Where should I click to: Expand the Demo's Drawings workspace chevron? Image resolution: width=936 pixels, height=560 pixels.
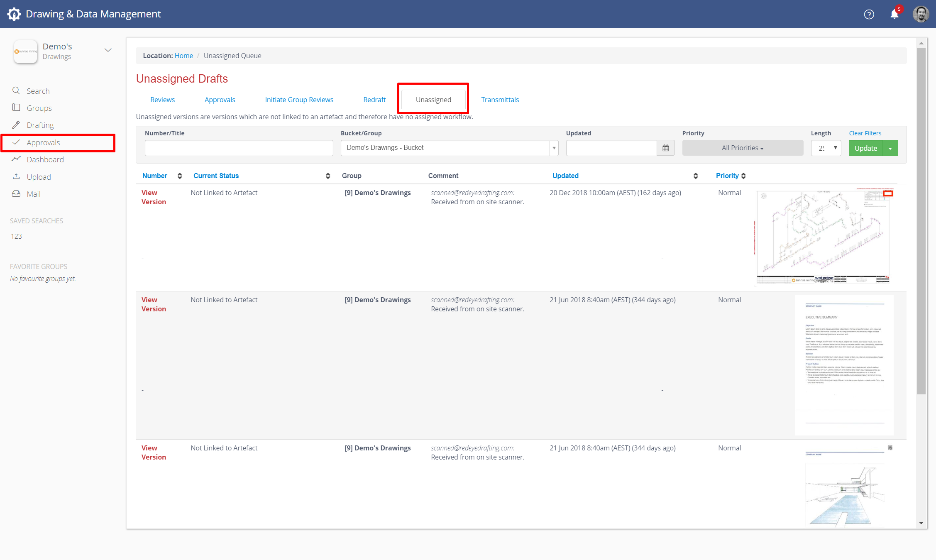click(x=108, y=50)
